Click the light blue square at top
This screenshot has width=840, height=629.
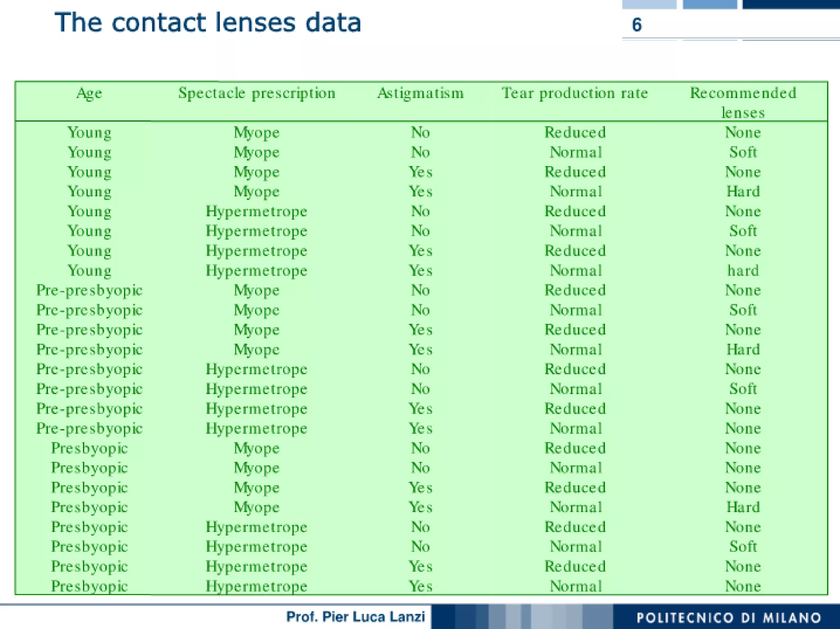649,4
